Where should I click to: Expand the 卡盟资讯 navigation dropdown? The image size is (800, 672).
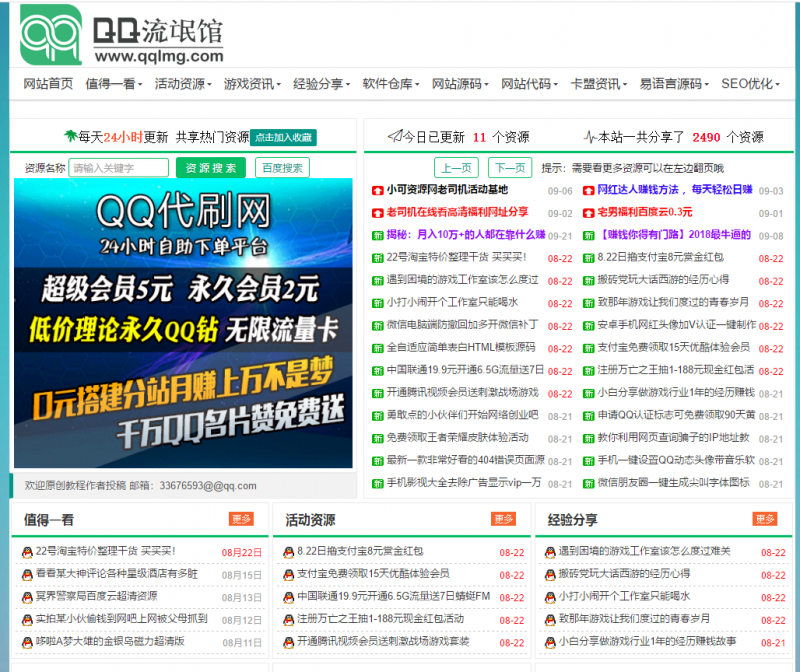coord(598,84)
